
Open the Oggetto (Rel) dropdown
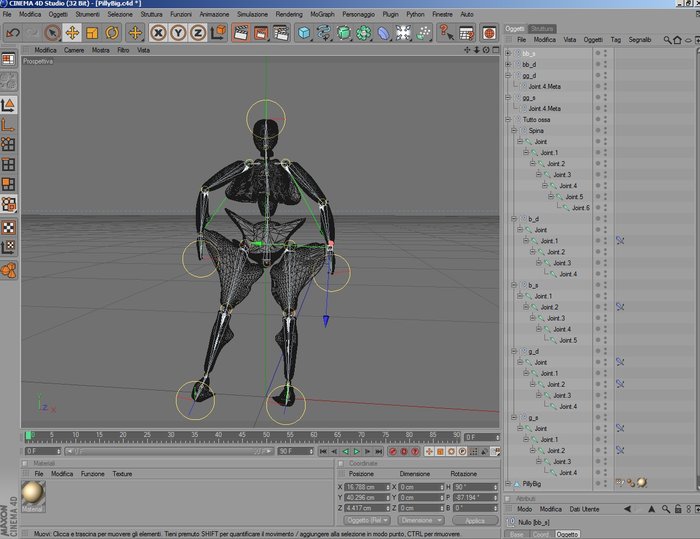(367, 520)
